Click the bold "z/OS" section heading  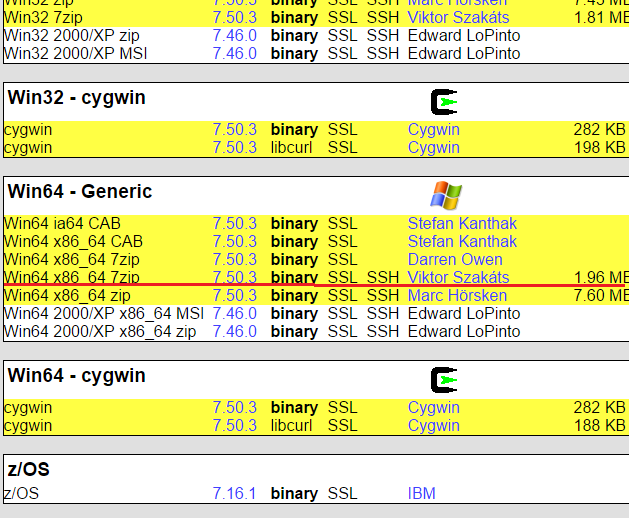coord(28,469)
